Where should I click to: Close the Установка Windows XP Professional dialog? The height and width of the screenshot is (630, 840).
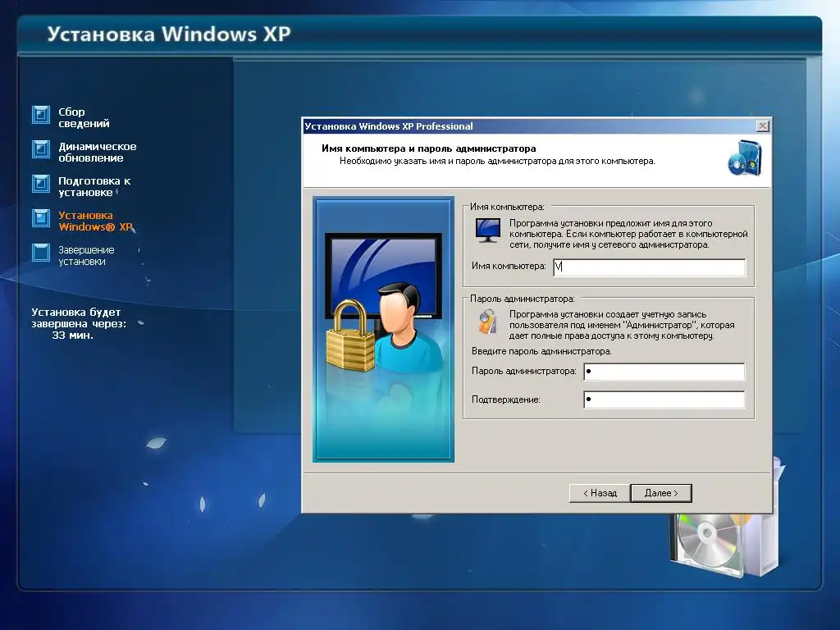click(x=762, y=126)
